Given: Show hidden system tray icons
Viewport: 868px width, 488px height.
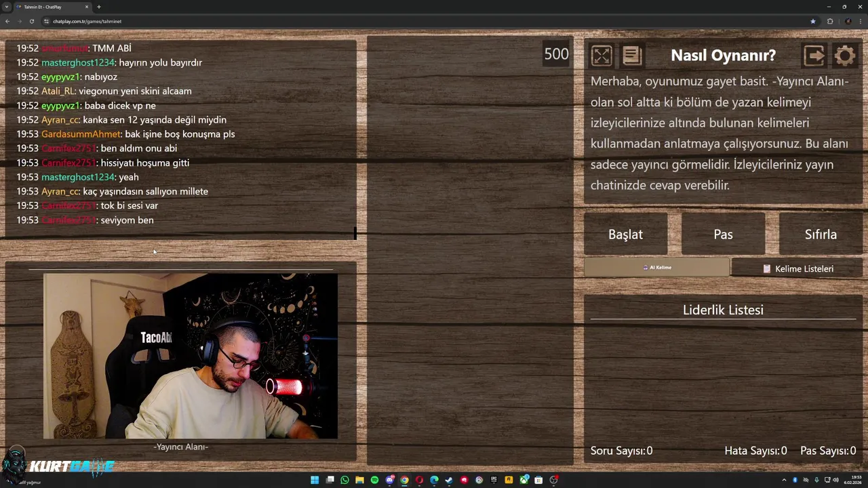Looking at the screenshot, I should [x=784, y=480].
